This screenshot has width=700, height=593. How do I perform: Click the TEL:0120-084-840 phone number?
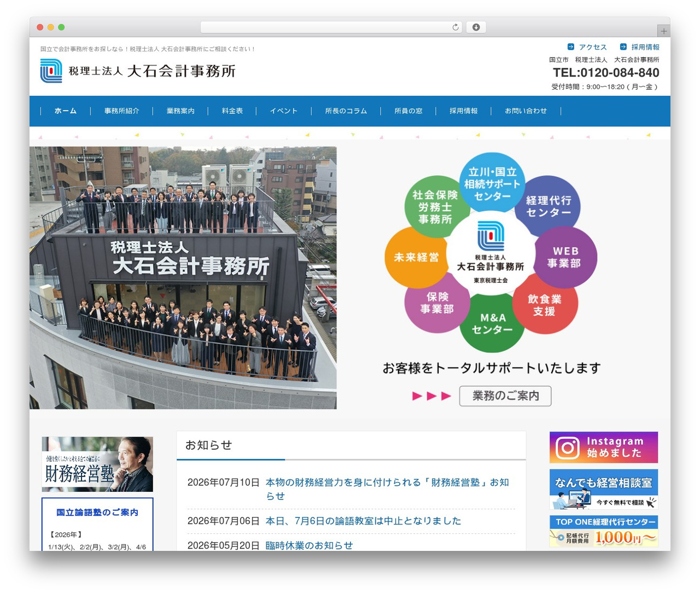click(606, 73)
